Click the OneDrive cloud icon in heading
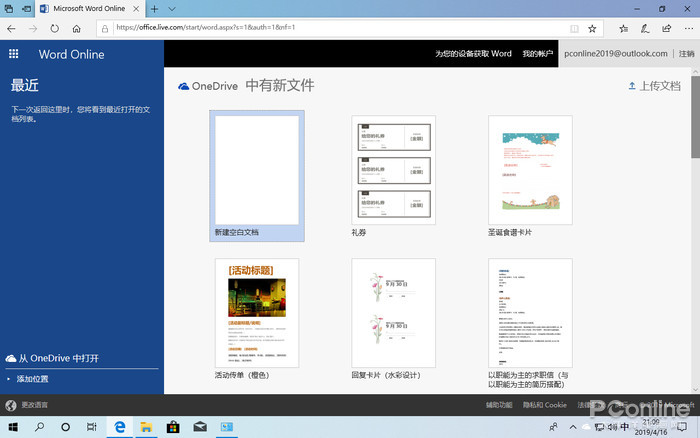The image size is (700, 438). (x=184, y=87)
